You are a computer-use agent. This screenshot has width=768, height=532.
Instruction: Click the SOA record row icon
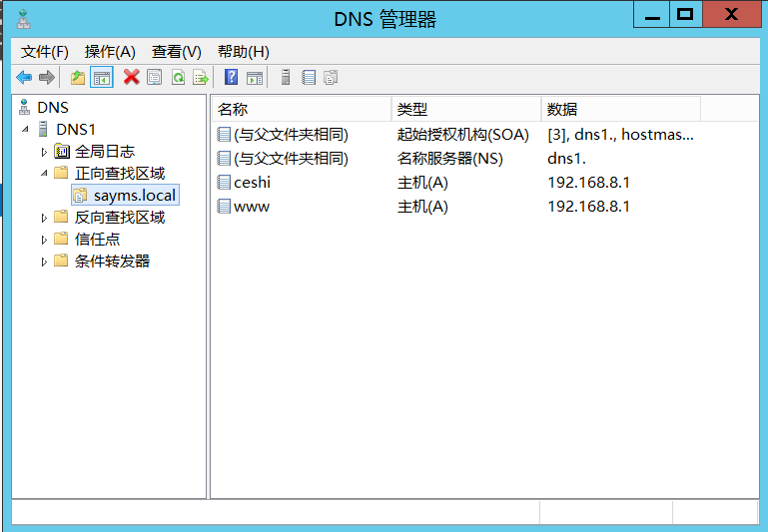224,134
